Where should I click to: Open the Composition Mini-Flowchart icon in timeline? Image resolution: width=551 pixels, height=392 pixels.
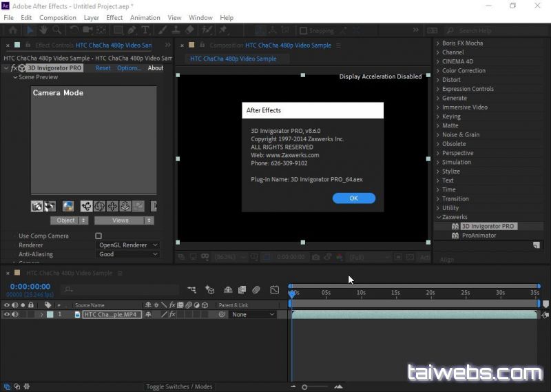coord(191,290)
